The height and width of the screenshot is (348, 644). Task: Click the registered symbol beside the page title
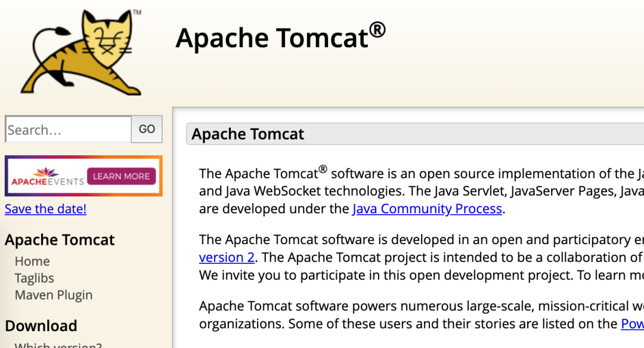point(377,29)
